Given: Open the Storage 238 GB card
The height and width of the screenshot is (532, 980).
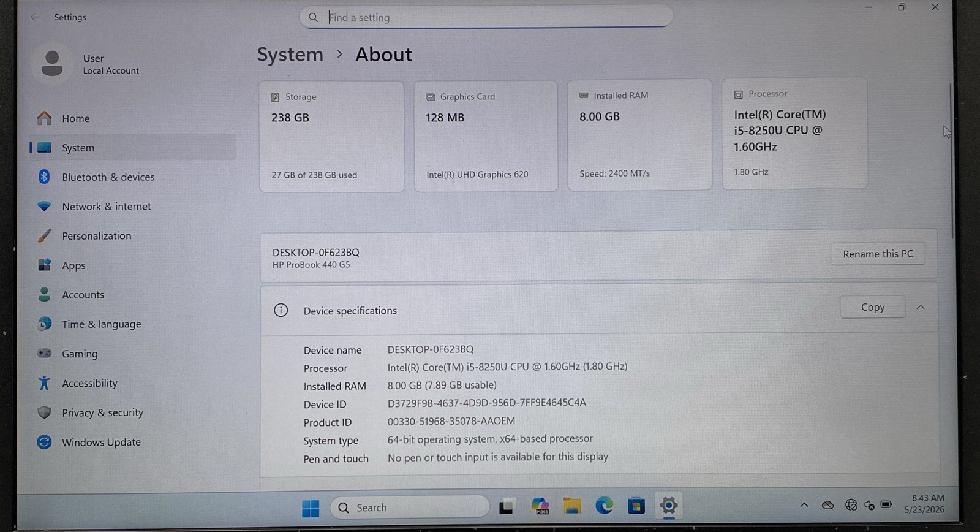Looking at the screenshot, I should pyautogui.click(x=332, y=136).
